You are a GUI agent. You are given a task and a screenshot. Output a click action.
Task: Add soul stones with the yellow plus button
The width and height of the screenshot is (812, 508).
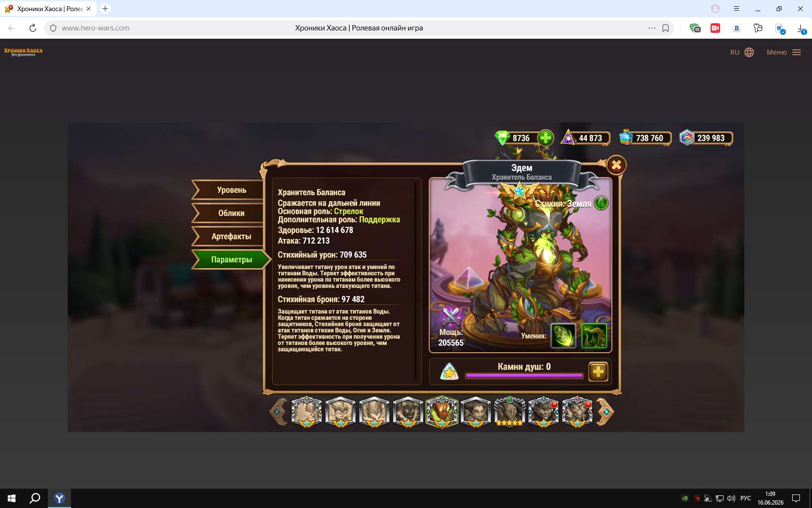coord(598,372)
